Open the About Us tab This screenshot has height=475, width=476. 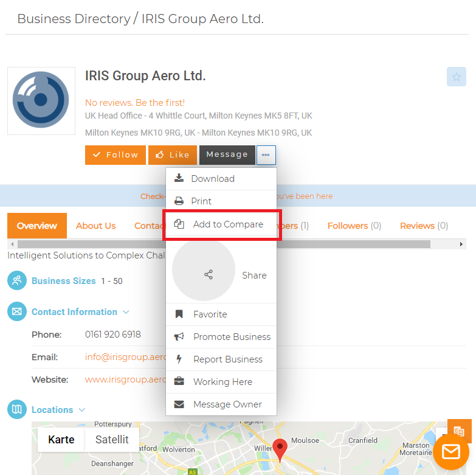tap(95, 226)
